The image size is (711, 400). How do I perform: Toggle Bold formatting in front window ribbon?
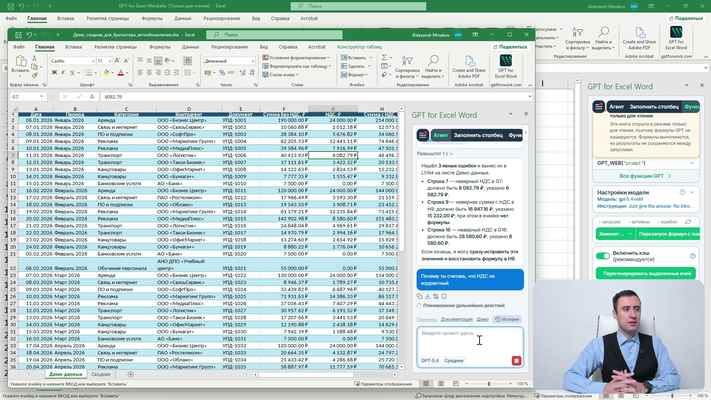tap(54, 73)
